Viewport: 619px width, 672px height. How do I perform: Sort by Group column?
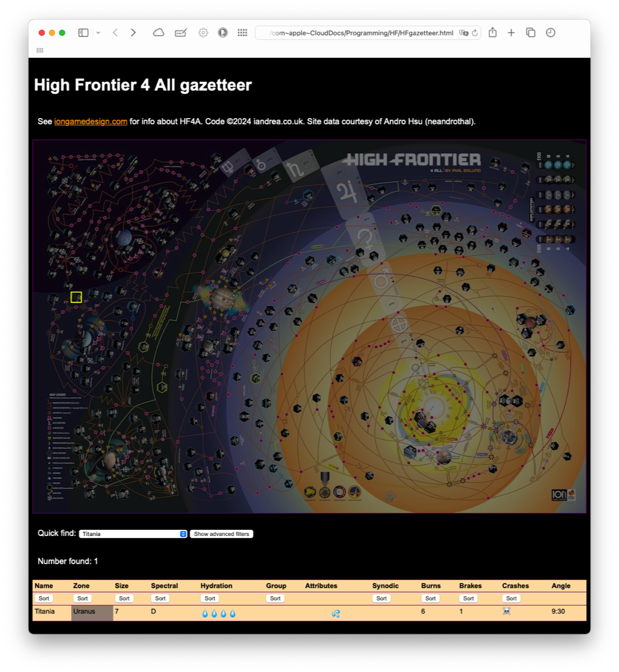click(275, 599)
